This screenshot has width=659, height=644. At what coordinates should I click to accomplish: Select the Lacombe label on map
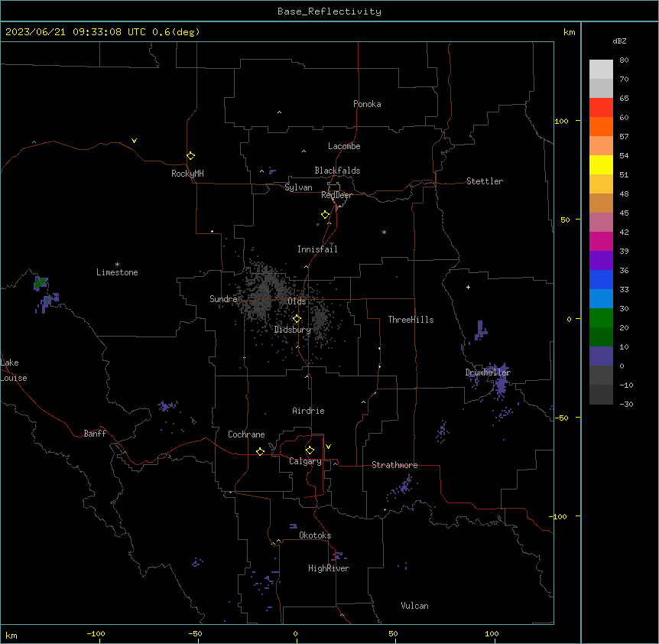[344, 146]
